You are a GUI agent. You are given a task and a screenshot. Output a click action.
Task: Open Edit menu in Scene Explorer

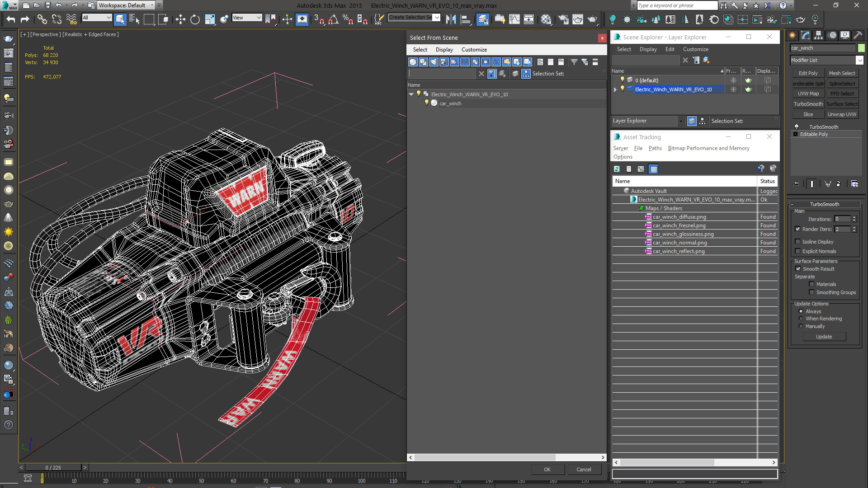coord(670,49)
